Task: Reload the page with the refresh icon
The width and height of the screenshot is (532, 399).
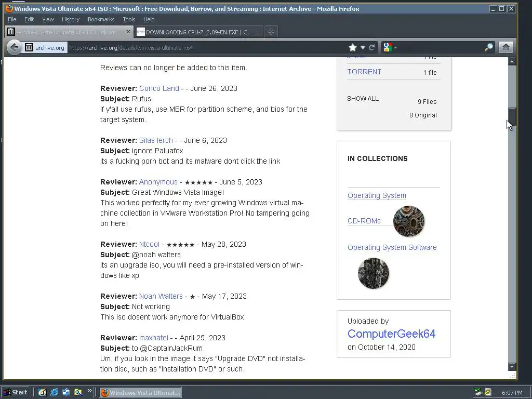Action: click(x=372, y=47)
